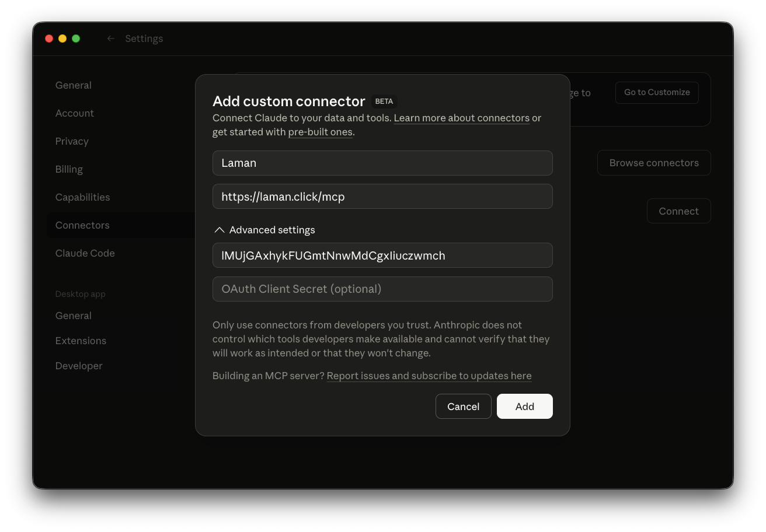
Task: Open Claude Code settings
Action: [85, 253]
